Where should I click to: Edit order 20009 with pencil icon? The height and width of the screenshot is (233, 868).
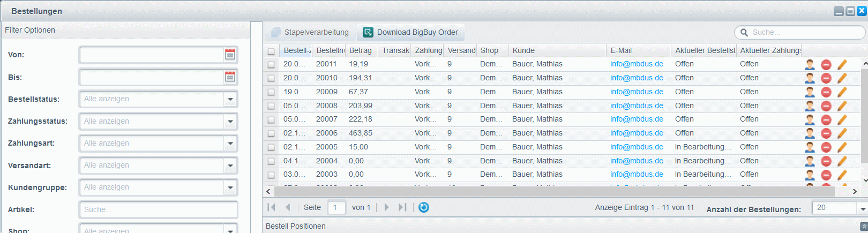pyautogui.click(x=842, y=92)
